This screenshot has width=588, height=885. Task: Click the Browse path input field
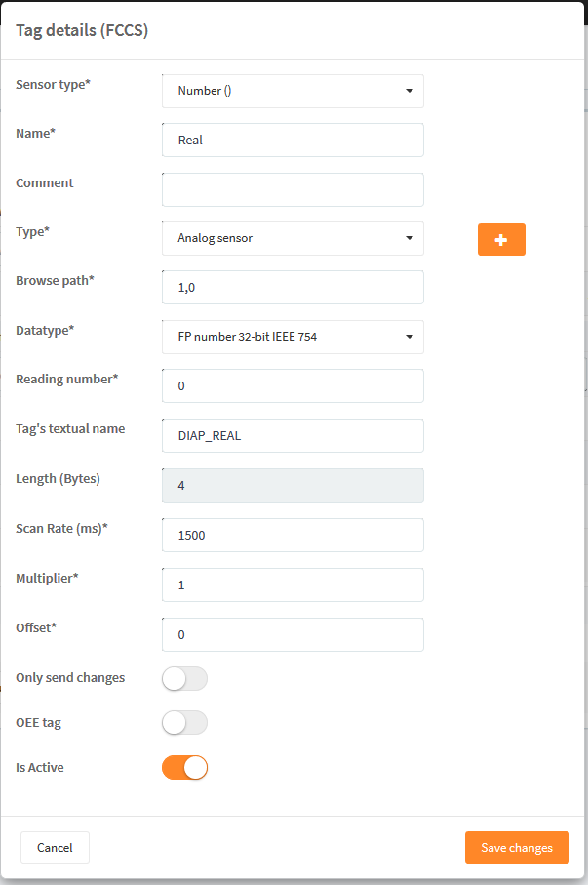click(293, 287)
